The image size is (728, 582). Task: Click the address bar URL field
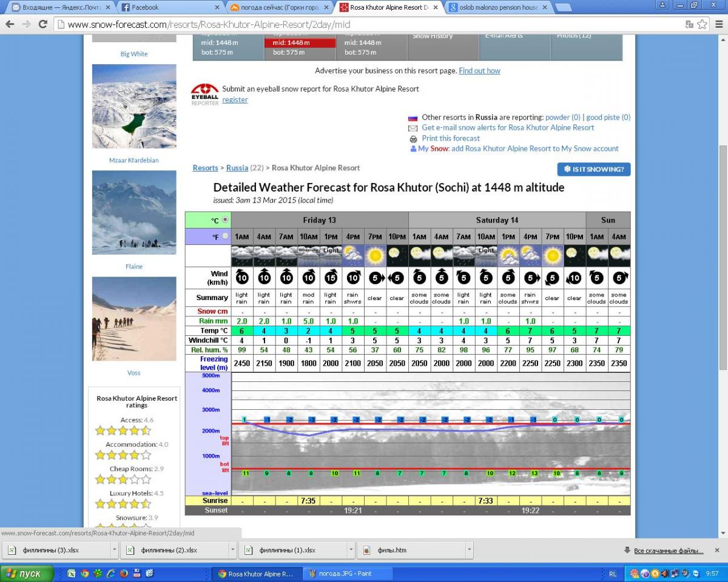(x=370, y=25)
